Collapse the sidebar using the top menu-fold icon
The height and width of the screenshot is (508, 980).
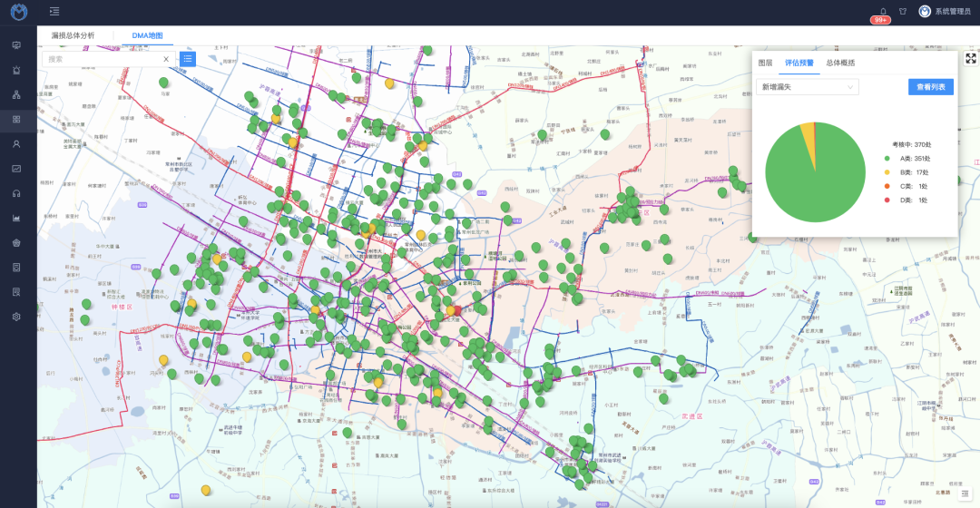tap(55, 12)
